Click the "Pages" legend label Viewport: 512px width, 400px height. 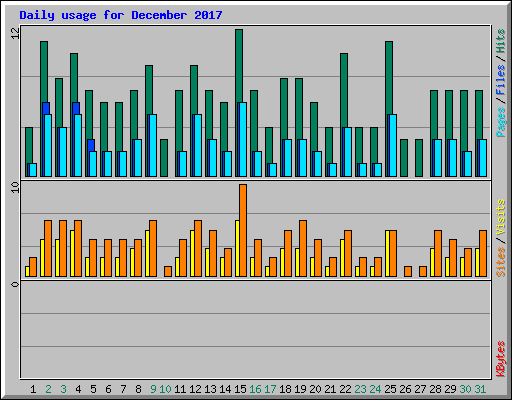coord(500,122)
